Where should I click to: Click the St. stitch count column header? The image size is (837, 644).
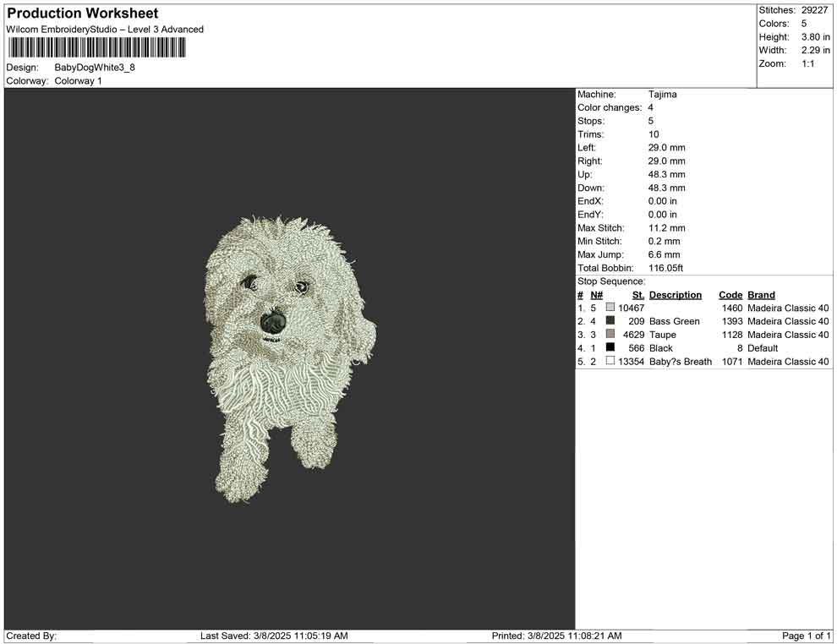[637, 295]
